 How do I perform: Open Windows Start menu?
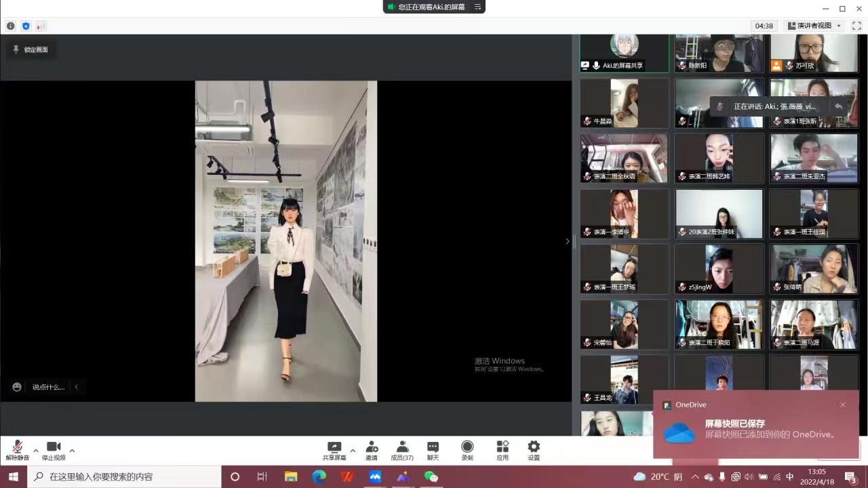(14, 476)
